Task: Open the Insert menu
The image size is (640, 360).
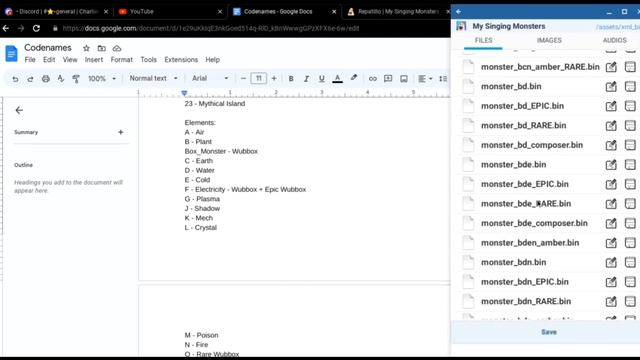Action: tap(94, 60)
